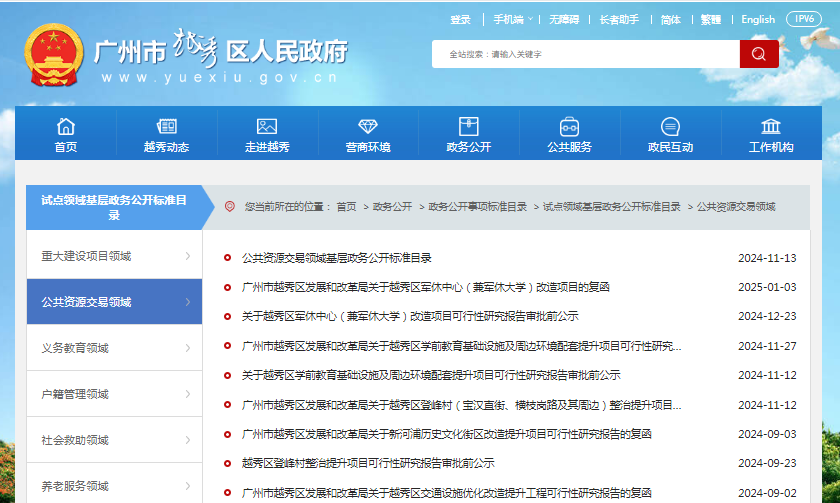This screenshot has width=840, height=503.
Task: Switch language to English
Action: click(x=758, y=19)
